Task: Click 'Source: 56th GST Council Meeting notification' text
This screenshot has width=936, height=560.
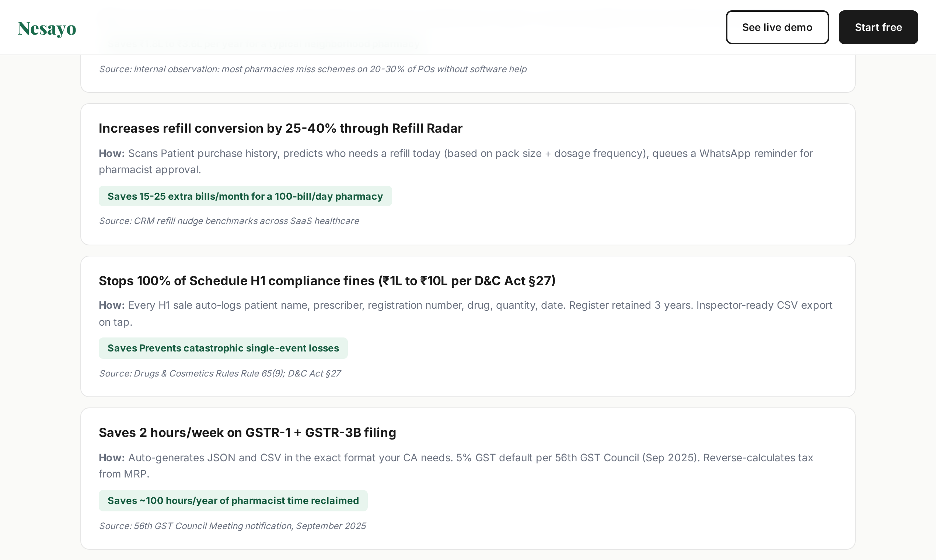Action: [x=232, y=526]
